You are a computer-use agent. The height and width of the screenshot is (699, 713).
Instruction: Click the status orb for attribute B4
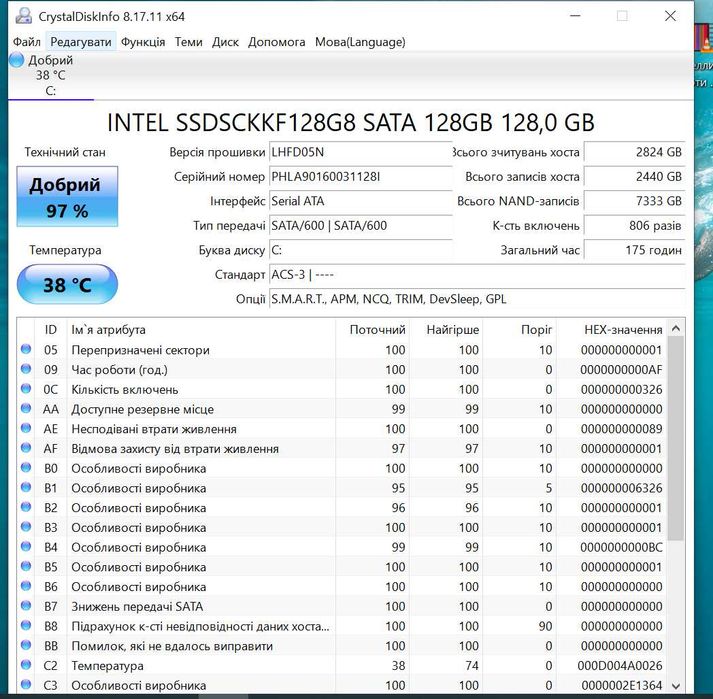coord(26,546)
